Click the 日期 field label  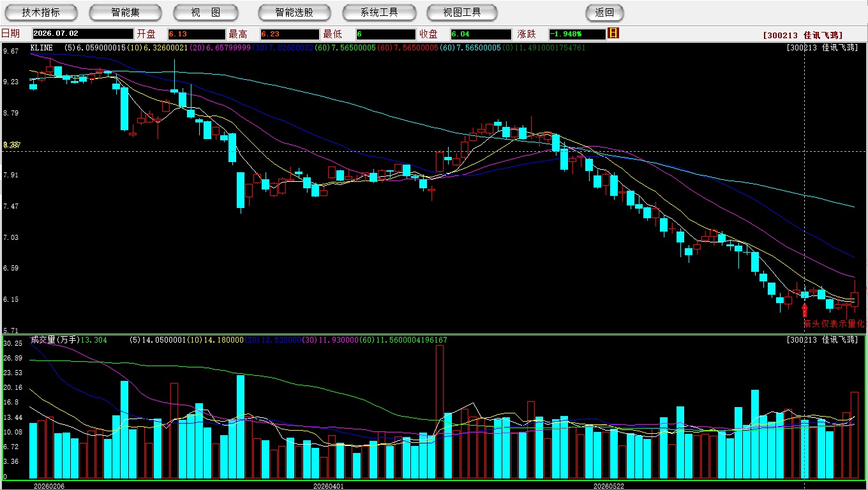pos(10,34)
